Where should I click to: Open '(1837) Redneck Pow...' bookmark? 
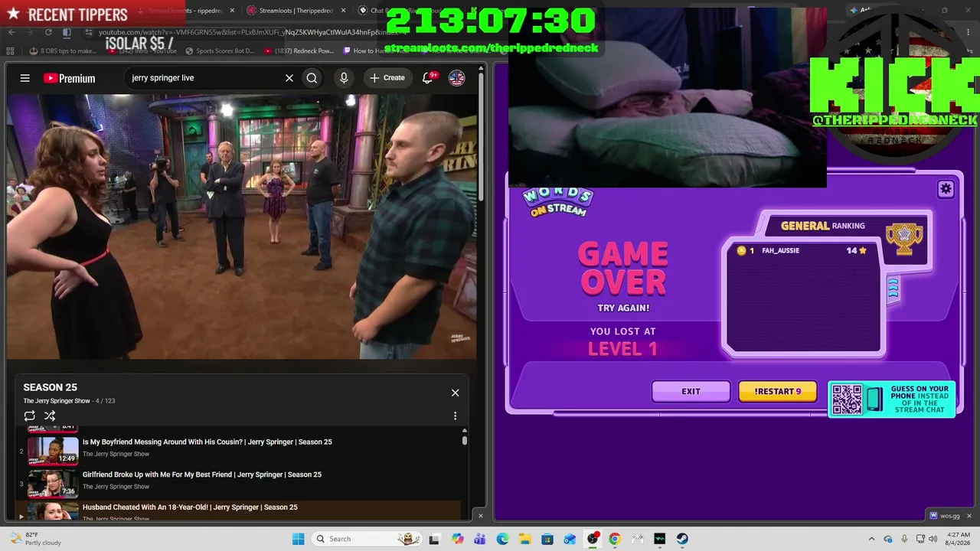coord(299,51)
